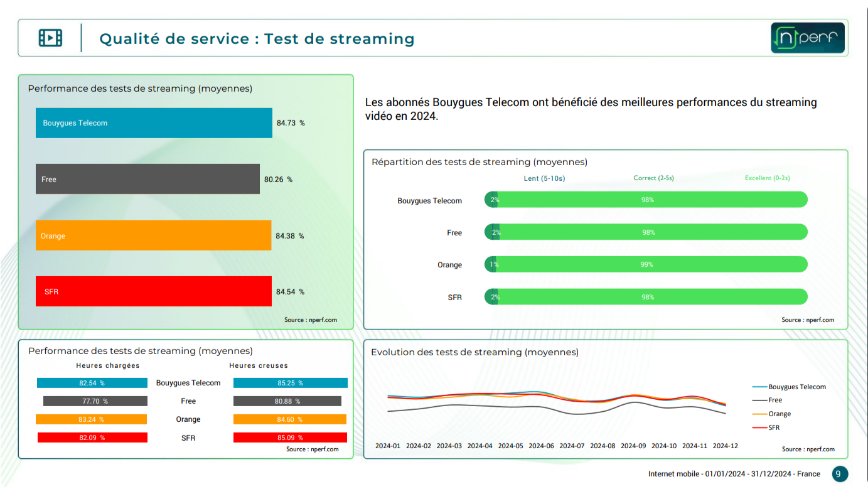The width and height of the screenshot is (868, 489).
Task: Open nperf.com source link under the evolution chart
Action: click(808, 449)
